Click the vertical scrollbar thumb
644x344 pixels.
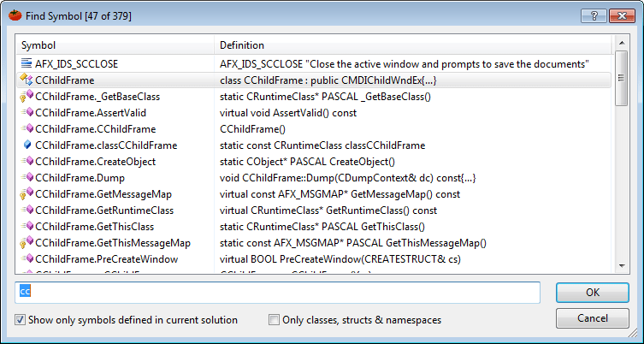click(622, 78)
